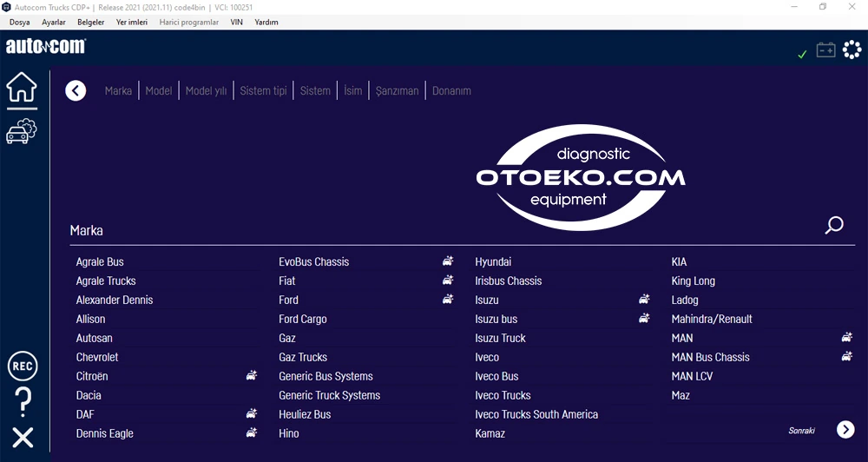Click the car icon beside MAN
The image size is (868, 462).
(847, 337)
